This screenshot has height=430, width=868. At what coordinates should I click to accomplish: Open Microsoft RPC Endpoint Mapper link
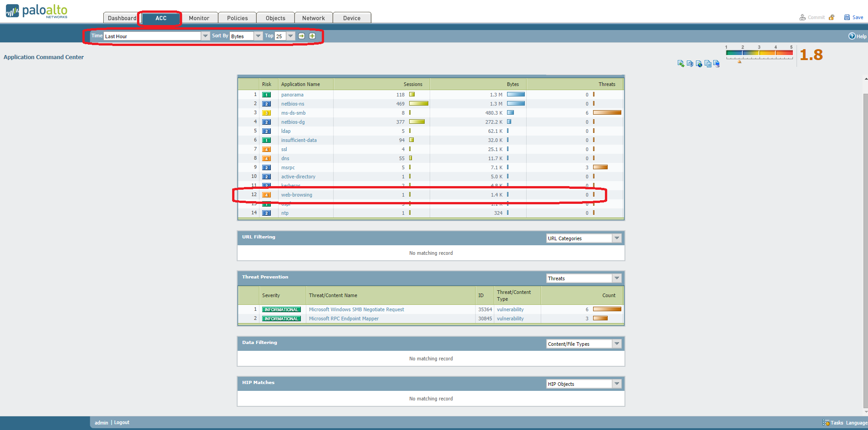344,319
